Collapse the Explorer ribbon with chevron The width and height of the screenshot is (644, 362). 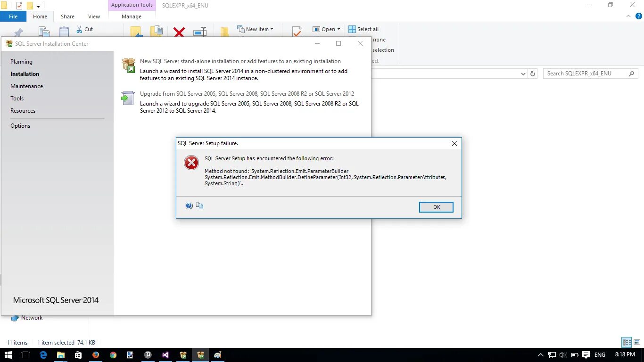click(628, 16)
